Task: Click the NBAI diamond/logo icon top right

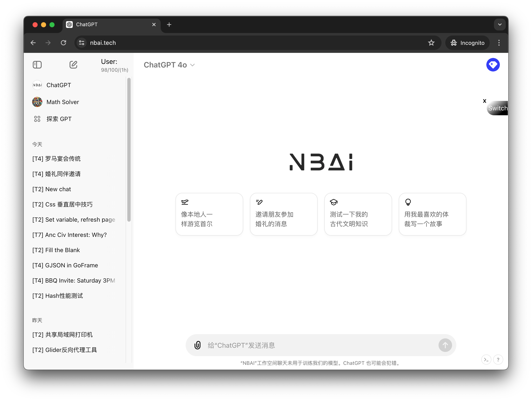Action: pyautogui.click(x=493, y=65)
